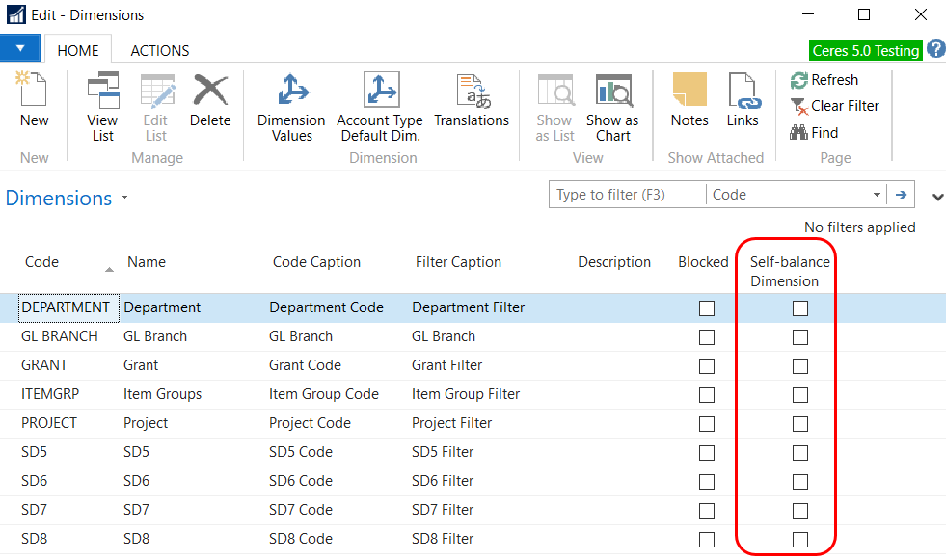Select the HOME ribbon tab

pos(78,51)
